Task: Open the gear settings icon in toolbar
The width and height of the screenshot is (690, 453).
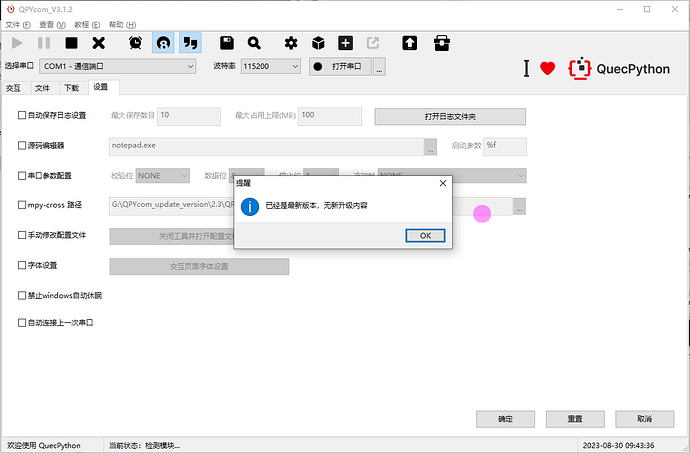Action: click(291, 43)
